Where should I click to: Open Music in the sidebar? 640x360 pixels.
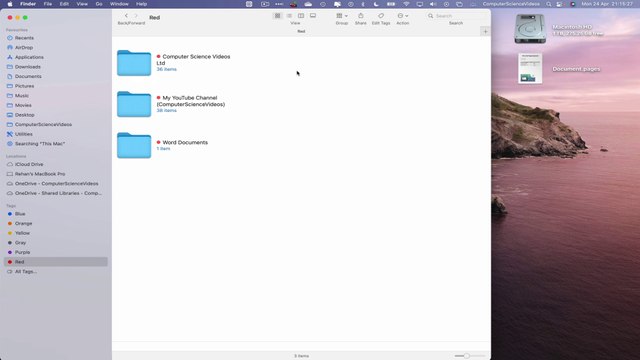pos(22,96)
